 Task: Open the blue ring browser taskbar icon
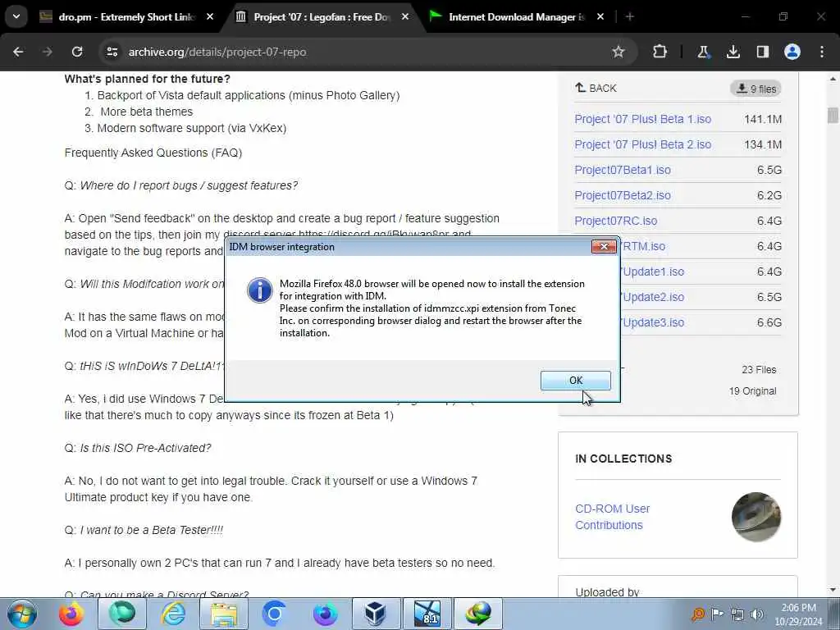[274, 614]
